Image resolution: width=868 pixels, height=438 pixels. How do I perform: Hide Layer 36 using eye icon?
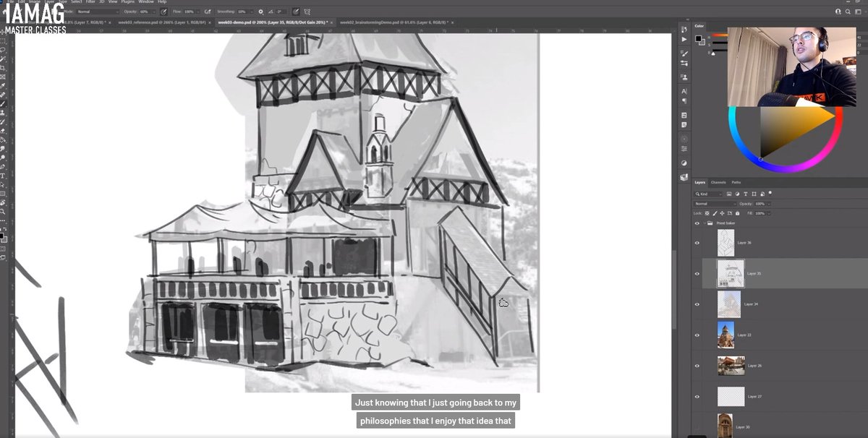pyautogui.click(x=697, y=243)
